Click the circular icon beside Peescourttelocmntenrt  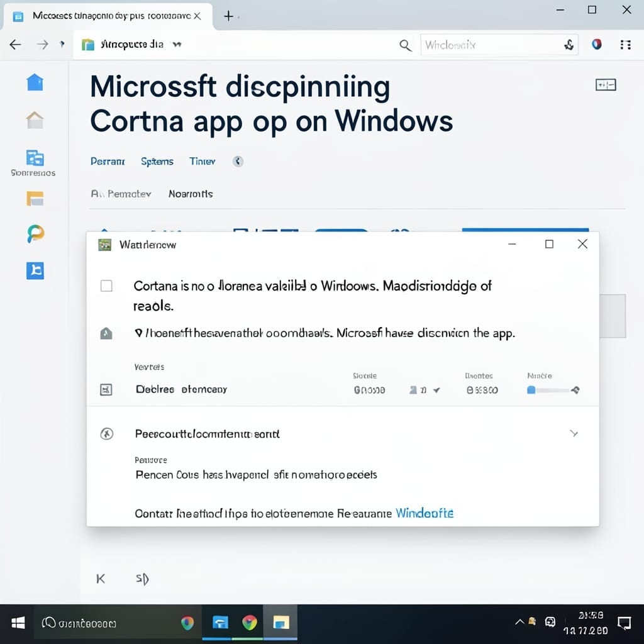pos(107,434)
